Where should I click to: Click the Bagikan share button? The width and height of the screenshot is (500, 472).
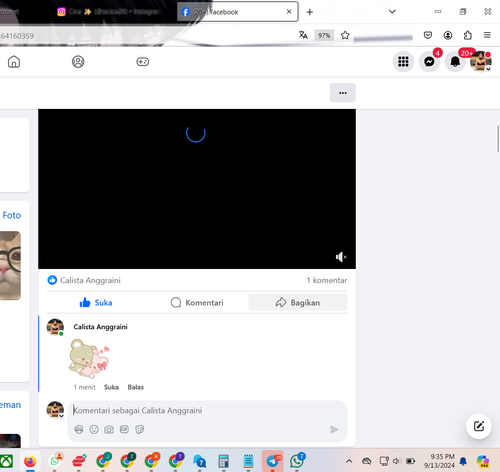[x=298, y=303]
